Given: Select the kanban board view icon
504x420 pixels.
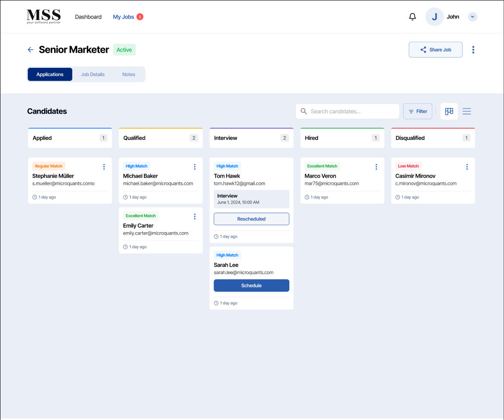Looking at the screenshot, I should [449, 111].
